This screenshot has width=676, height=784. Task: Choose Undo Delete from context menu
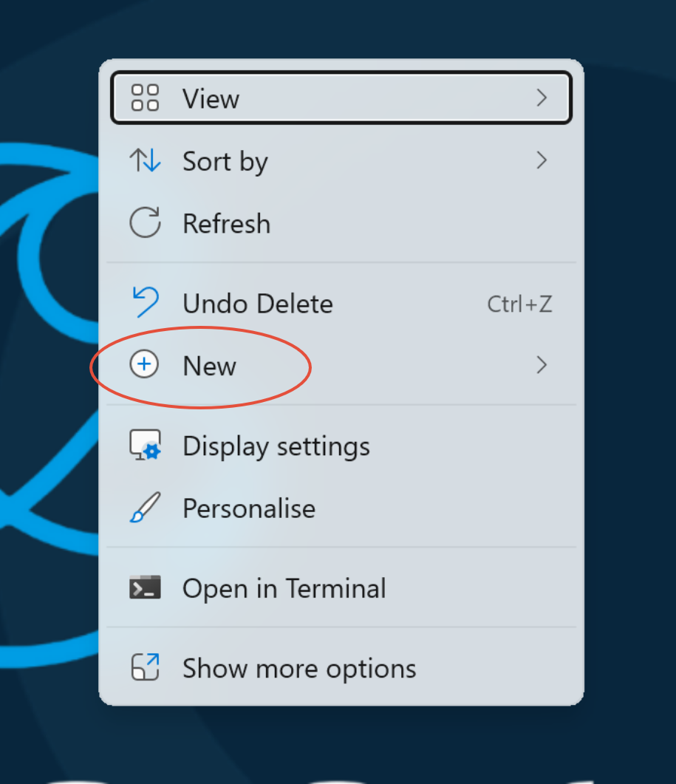pos(341,304)
